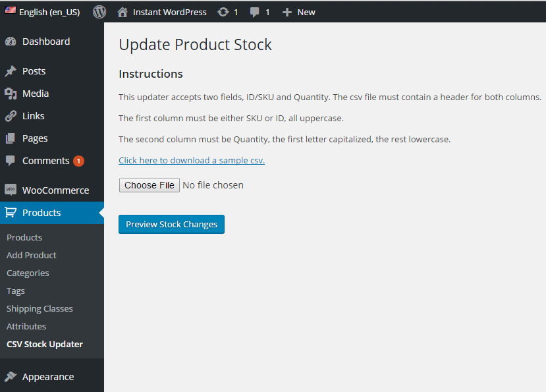Open the updates icon in admin bar

click(x=223, y=12)
